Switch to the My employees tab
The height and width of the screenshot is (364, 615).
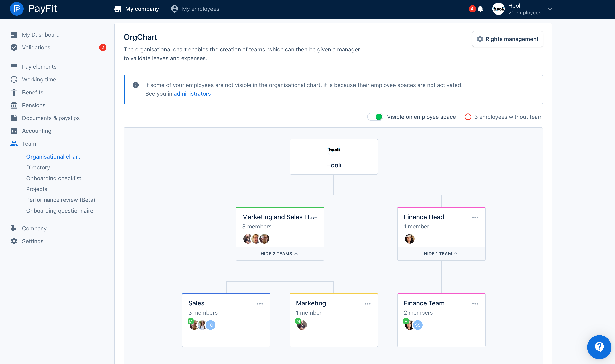pos(195,9)
